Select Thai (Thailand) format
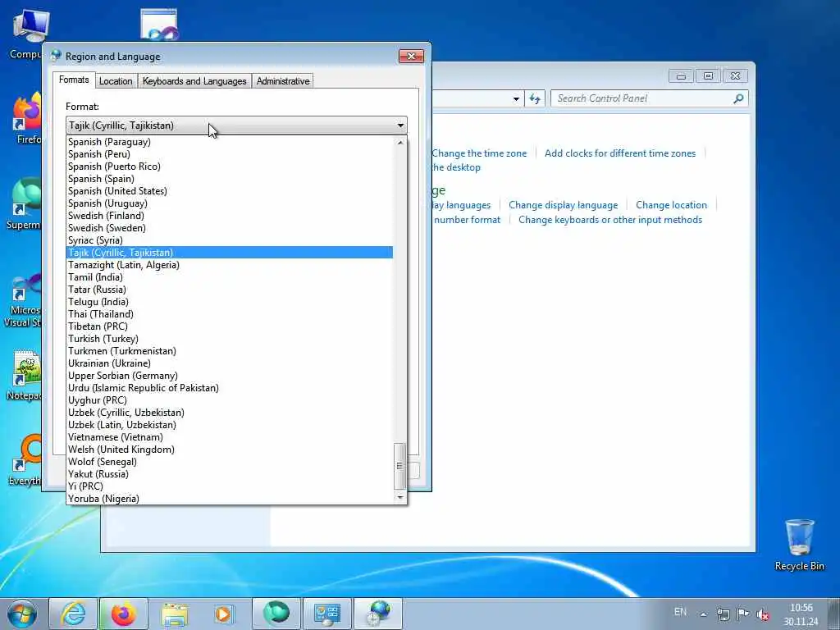840x630 pixels. [x=230, y=314]
